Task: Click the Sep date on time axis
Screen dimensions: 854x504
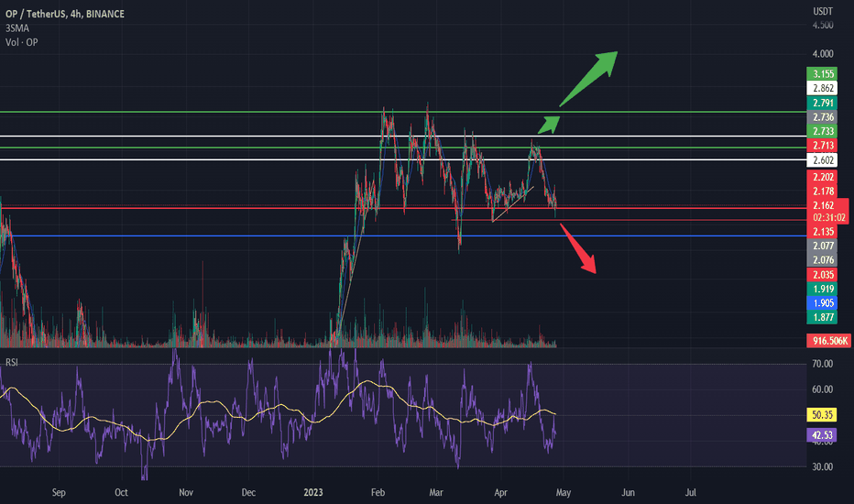Action: [x=59, y=493]
